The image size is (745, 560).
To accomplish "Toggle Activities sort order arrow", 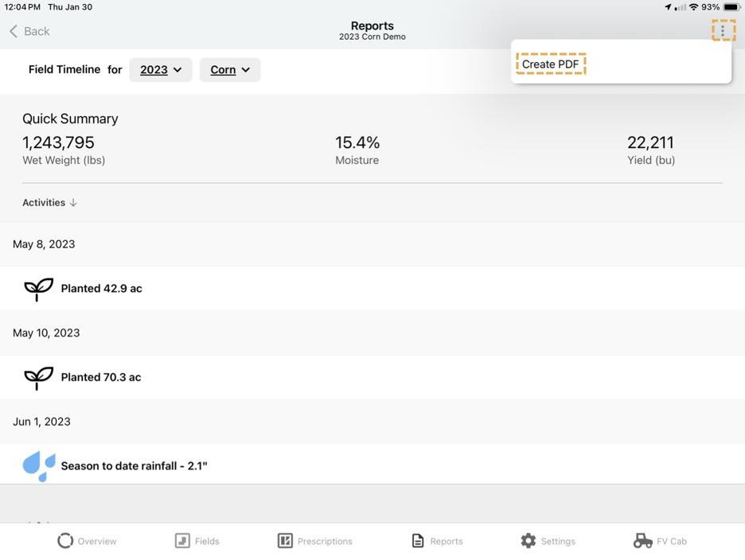I will click(73, 203).
